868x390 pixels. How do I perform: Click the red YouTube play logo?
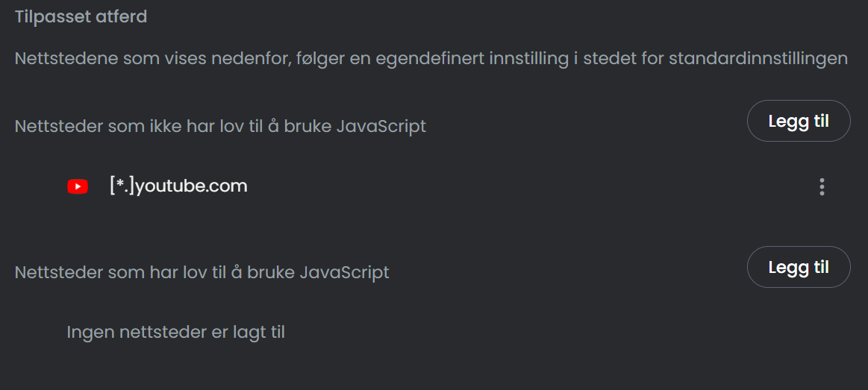(x=78, y=187)
